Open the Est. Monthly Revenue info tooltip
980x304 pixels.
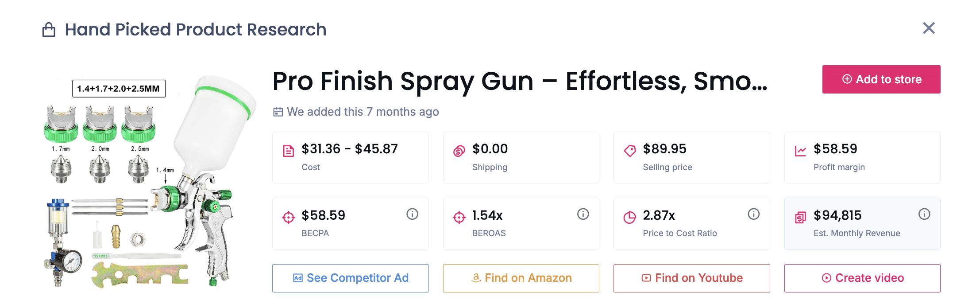(x=925, y=214)
